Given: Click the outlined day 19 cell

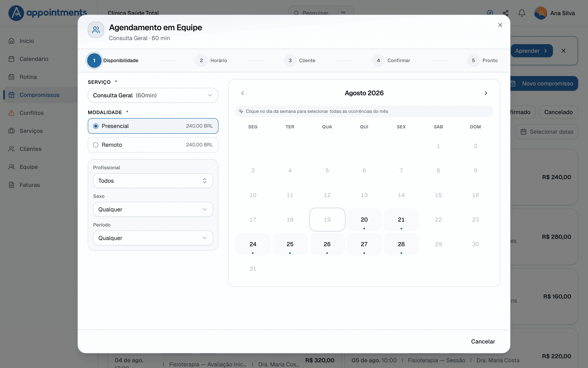Looking at the screenshot, I should pos(327,220).
